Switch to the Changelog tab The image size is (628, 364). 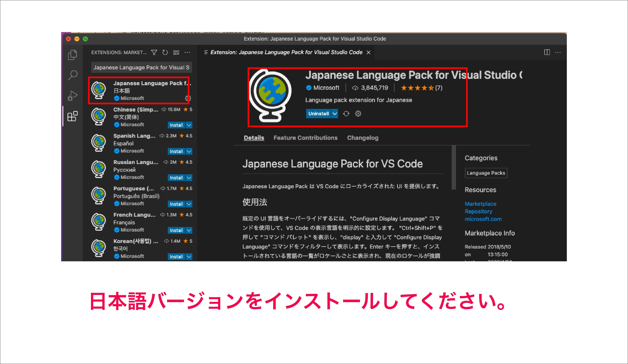click(x=363, y=138)
